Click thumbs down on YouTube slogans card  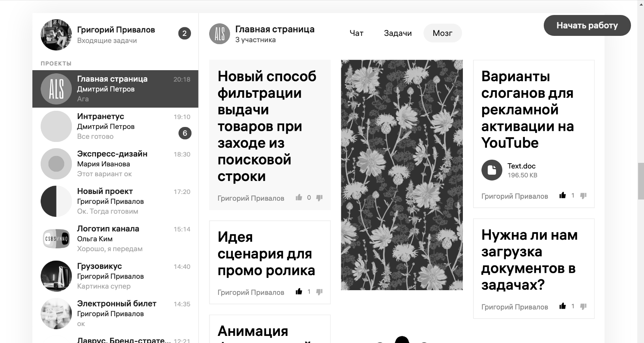(583, 196)
